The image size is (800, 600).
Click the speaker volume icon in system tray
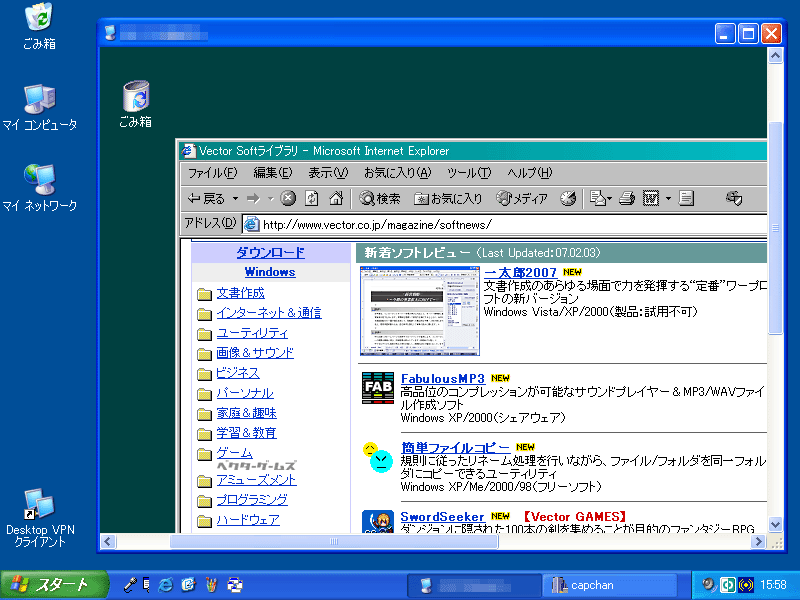pyautogui.click(x=708, y=585)
